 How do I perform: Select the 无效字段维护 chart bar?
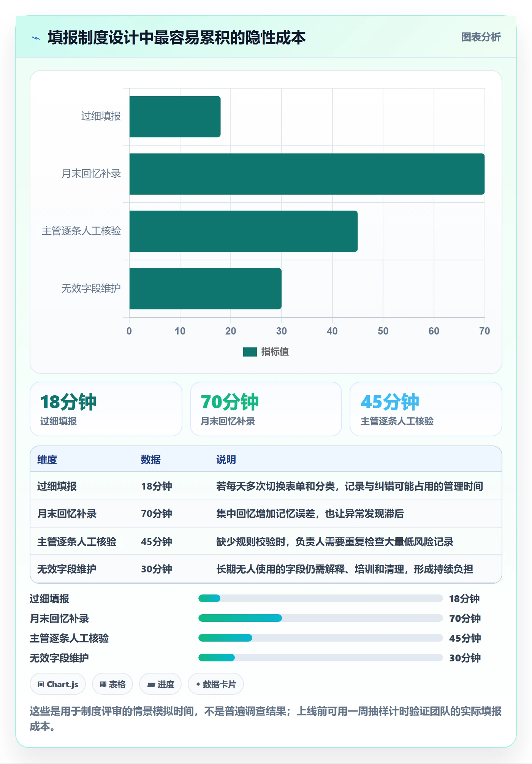click(205, 288)
